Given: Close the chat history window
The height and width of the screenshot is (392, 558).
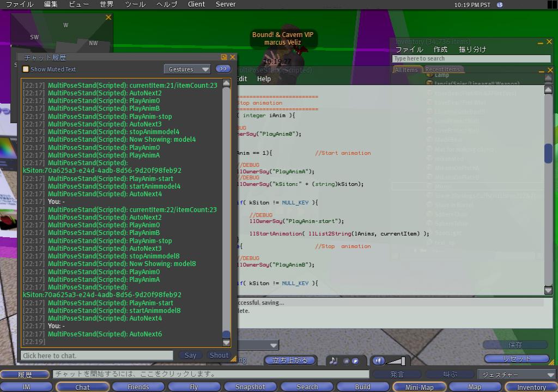Looking at the screenshot, I should click(x=233, y=57).
